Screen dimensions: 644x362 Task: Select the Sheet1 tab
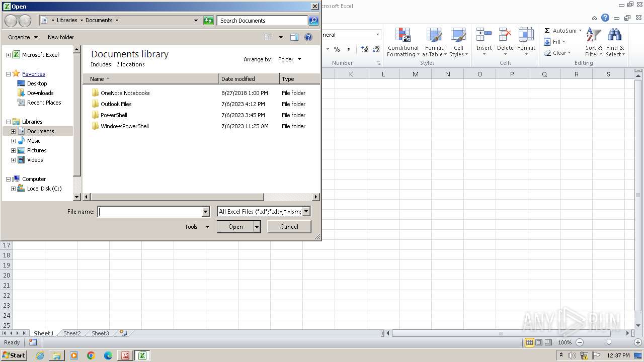(44, 333)
